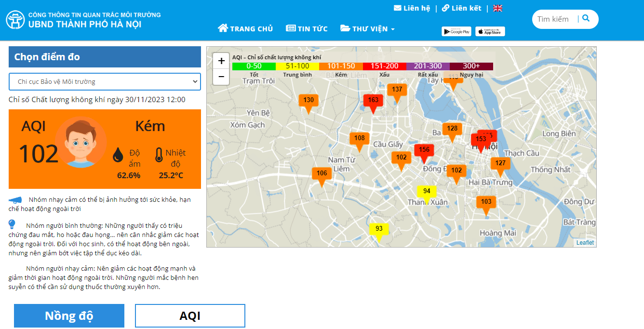Screen dimensions: 644x329
Task: Open the Liên hệ contact link
Action: 412,8
